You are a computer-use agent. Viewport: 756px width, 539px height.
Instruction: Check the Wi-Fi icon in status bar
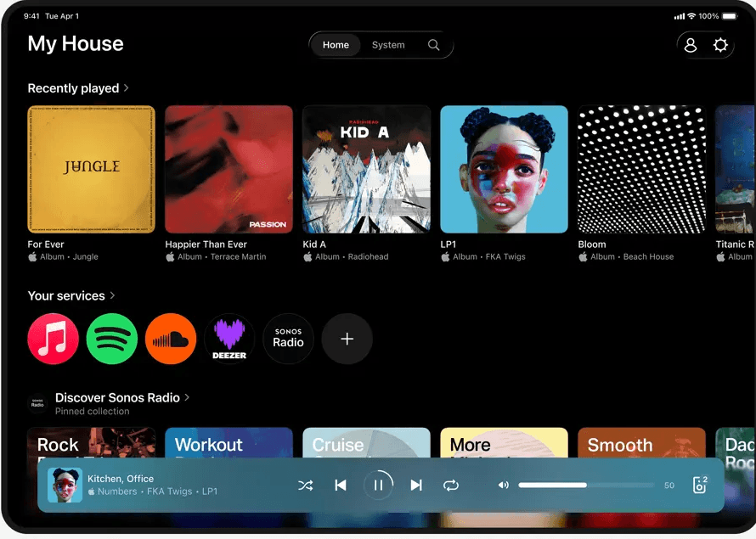tap(691, 16)
